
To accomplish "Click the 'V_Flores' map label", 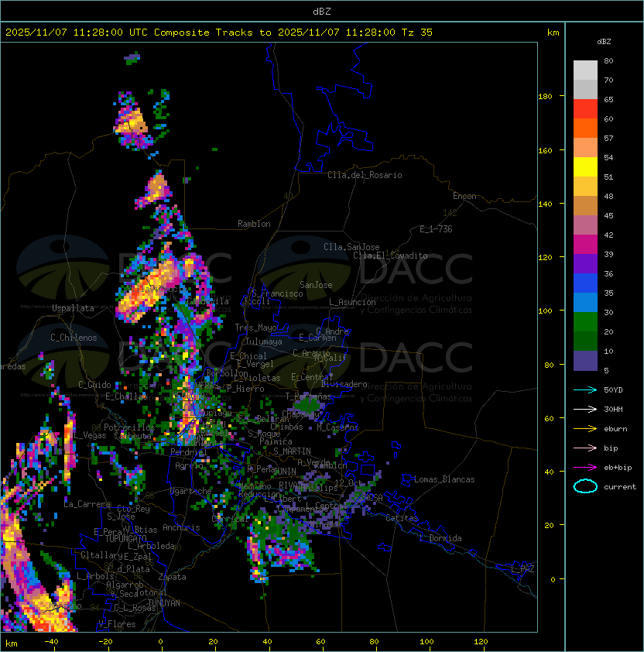I will coord(117,624).
